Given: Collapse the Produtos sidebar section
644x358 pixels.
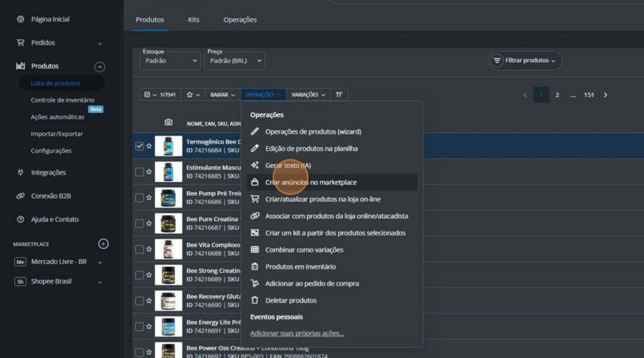Looking at the screenshot, I should click(x=99, y=67).
